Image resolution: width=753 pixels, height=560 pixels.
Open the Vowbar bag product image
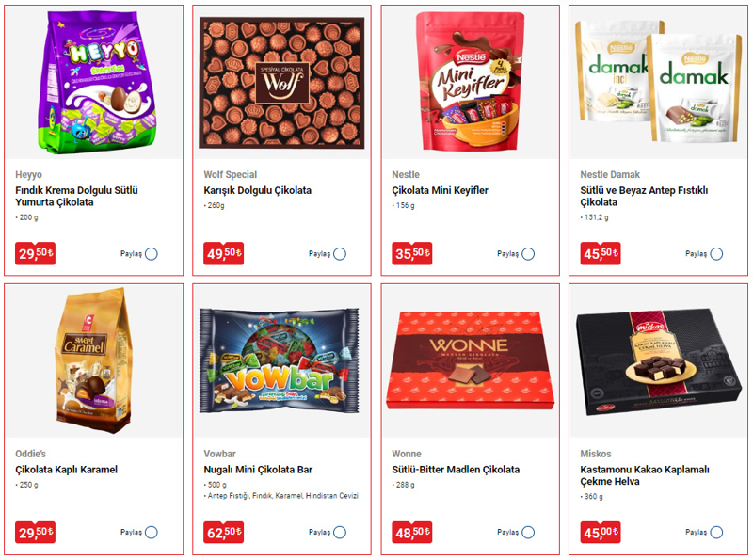279,360
